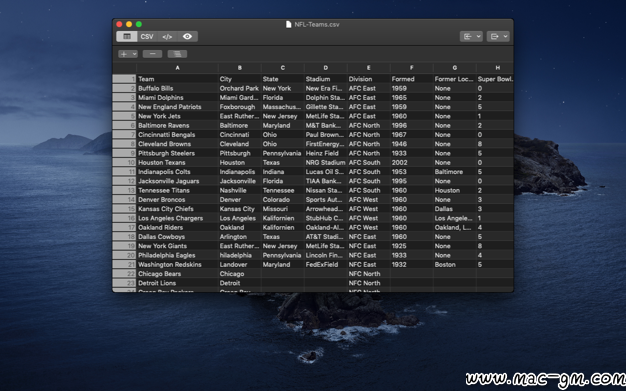Click the 'Division' header cell
This screenshot has width=626, height=391.
pos(368,79)
